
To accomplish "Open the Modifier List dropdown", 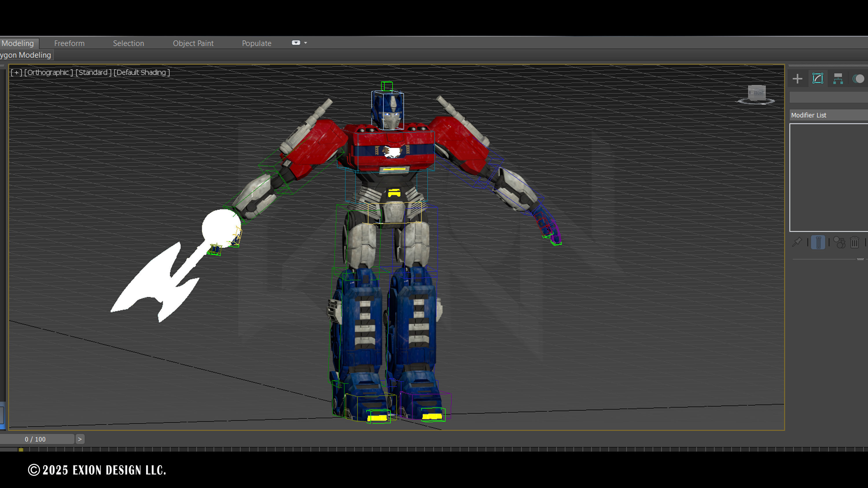I will tap(828, 115).
